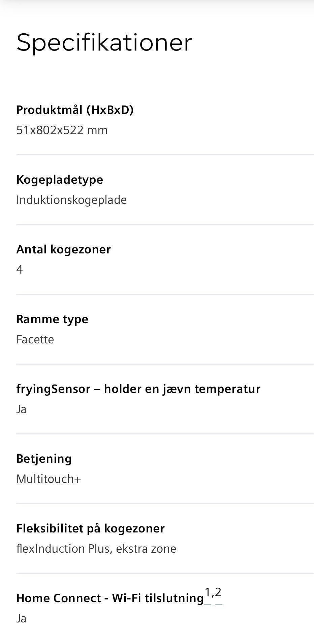Click the divider line below Multitouch+
This screenshot has height=644, width=314.
(165, 503)
